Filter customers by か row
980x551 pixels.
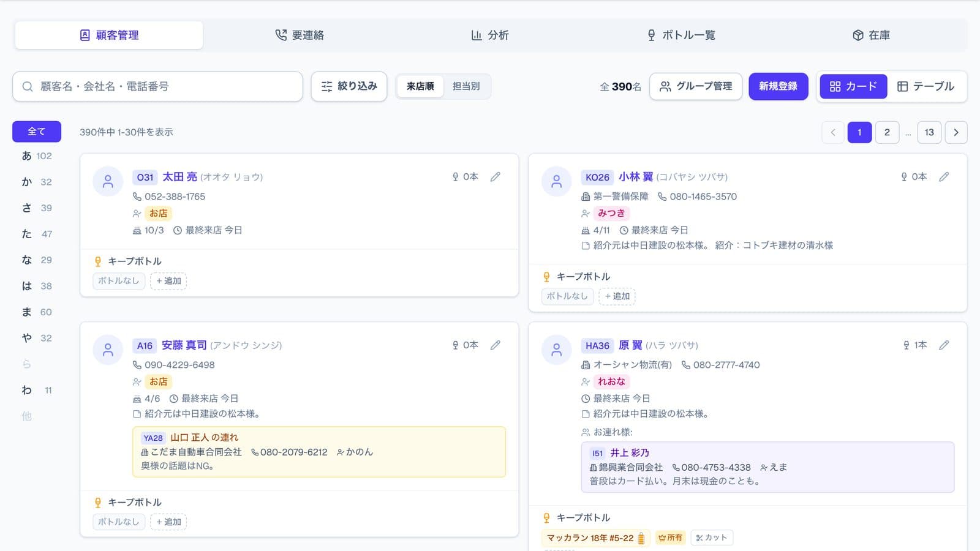point(37,182)
